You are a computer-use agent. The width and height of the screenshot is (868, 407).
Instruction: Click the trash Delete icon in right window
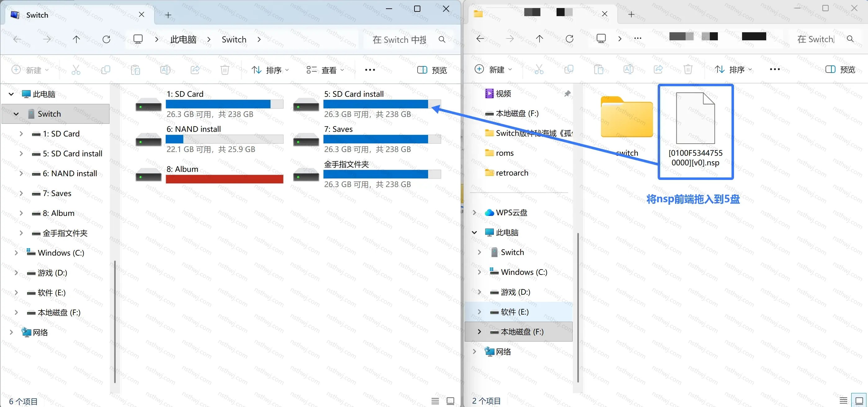688,69
